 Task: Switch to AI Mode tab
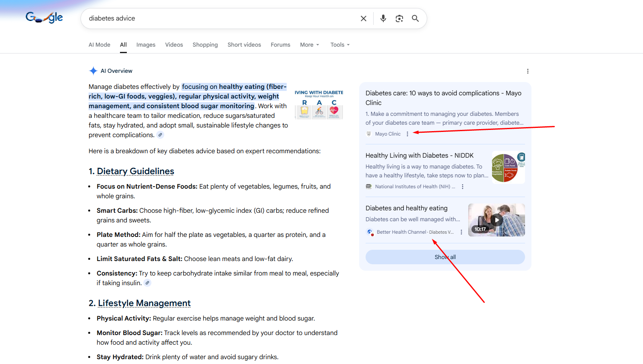tap(99, 45)
